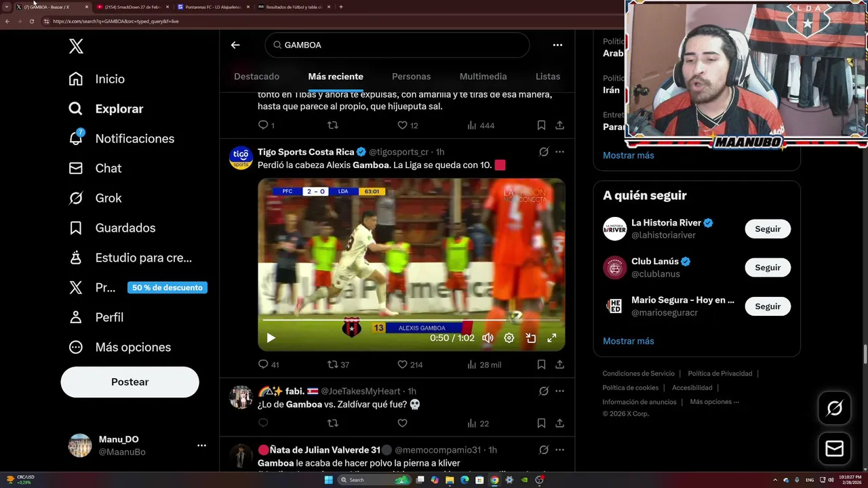Image resolution: width=868 pixels, height=488 pixels.
Task: Open Guardados bookmarks page
Action: [112, 228]
